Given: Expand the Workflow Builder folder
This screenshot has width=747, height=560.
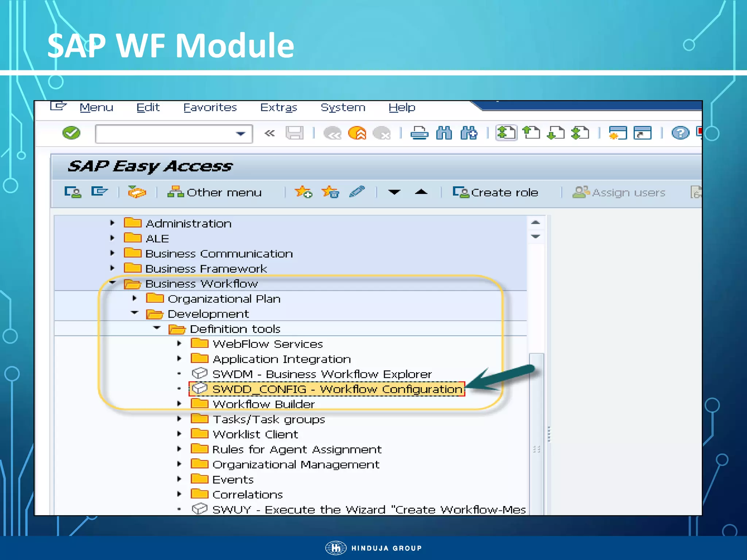Looking at the screenshot, I should point(179,404).
